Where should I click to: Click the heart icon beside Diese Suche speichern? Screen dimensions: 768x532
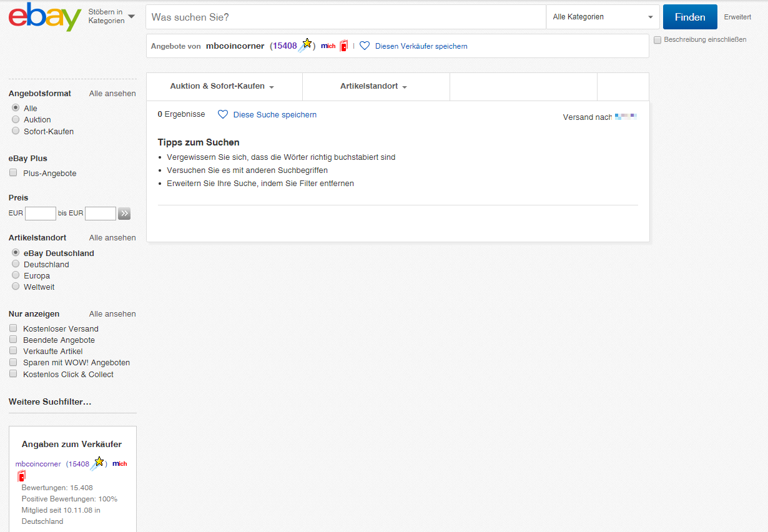(x=223, y=115)
